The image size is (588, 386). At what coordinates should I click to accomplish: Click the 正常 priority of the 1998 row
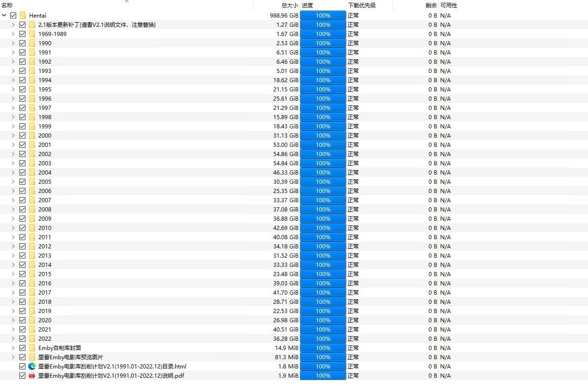tap(353, 117)
